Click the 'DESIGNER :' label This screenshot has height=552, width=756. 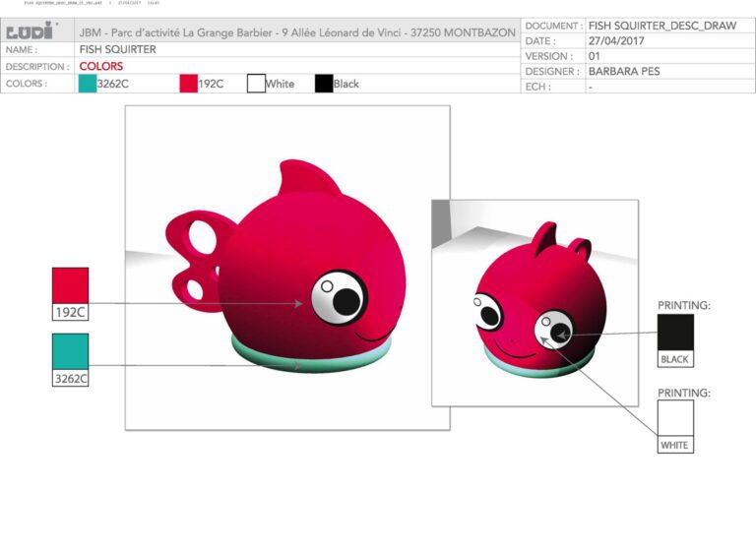pyautogui.click(x=552, y=72)
